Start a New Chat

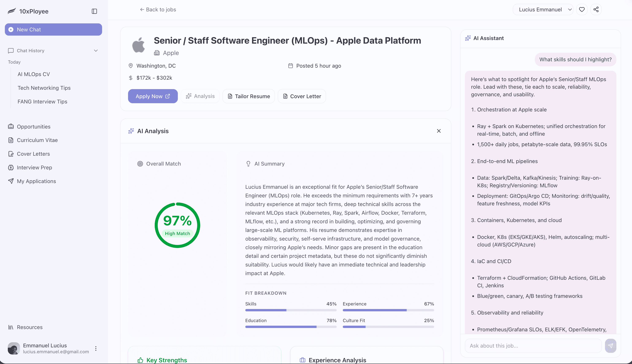53,29
